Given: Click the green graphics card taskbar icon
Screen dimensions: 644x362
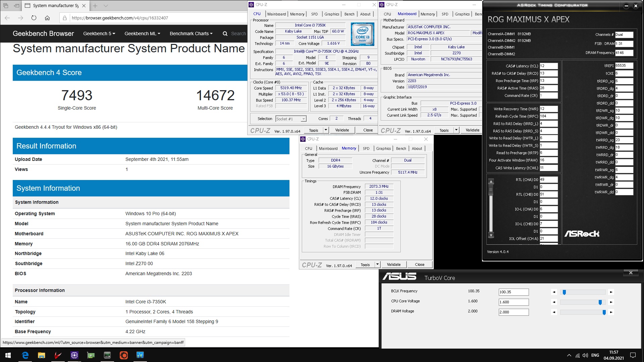Looking at the screenshot, I should coord(91,355).
